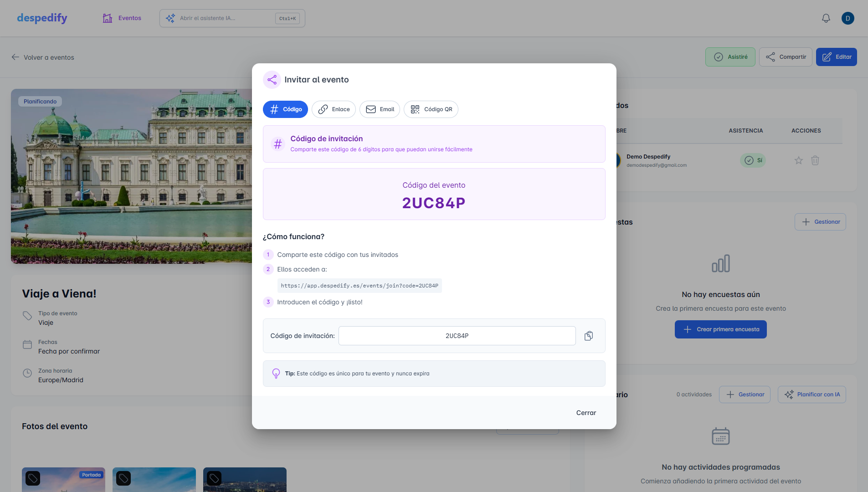Open the Eventos menu item
This screenshot has width=868, height=492.
point(122,18)
